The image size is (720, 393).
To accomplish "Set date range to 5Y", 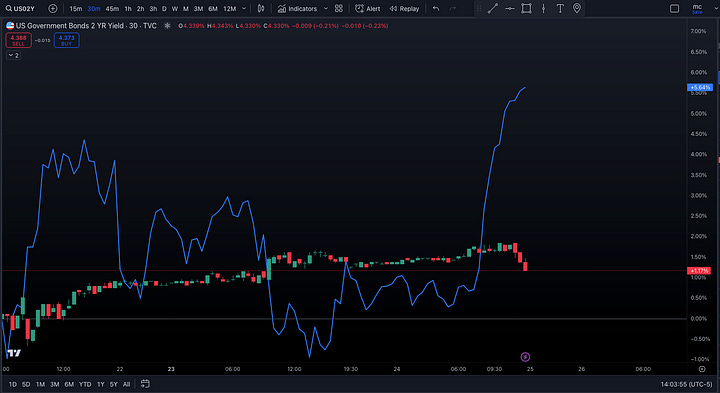I will point(113,384).
